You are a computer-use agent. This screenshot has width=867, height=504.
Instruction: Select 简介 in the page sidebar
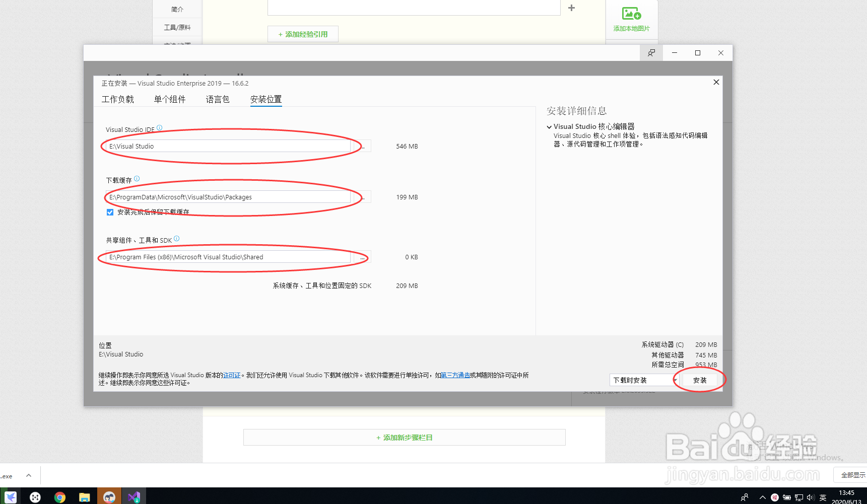coord(177,9)
